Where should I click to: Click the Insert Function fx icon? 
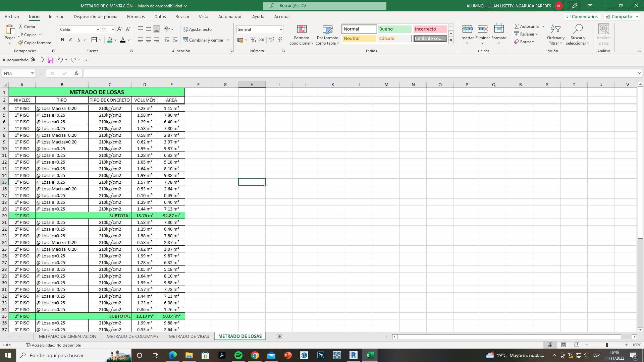tap(76, 73)
